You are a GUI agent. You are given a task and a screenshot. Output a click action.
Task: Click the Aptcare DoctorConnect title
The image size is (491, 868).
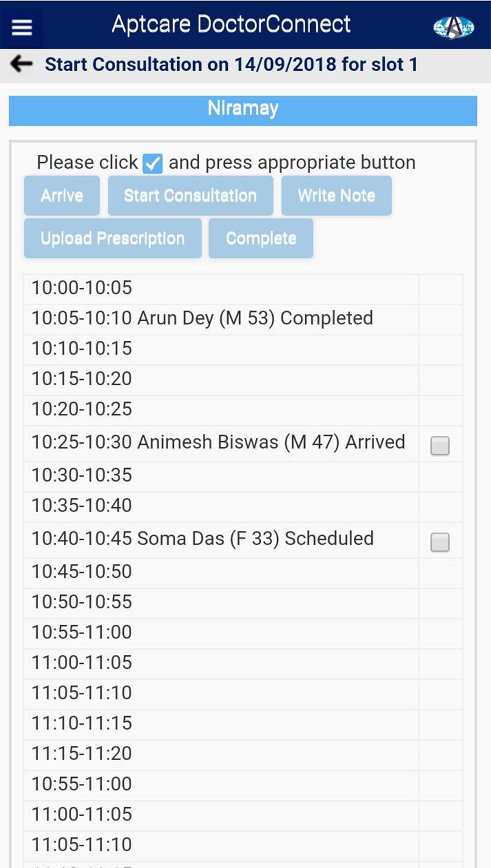click(x=231, y=24)
